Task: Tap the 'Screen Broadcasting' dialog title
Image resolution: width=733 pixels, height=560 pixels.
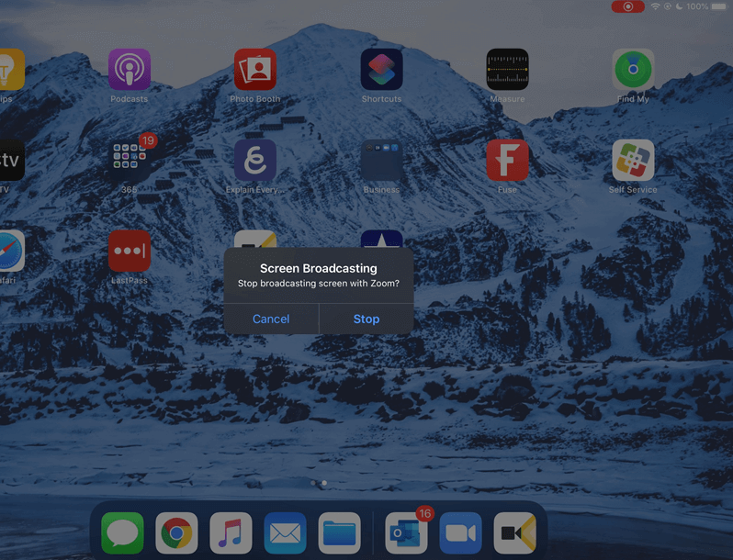Action: coord(319,269)
